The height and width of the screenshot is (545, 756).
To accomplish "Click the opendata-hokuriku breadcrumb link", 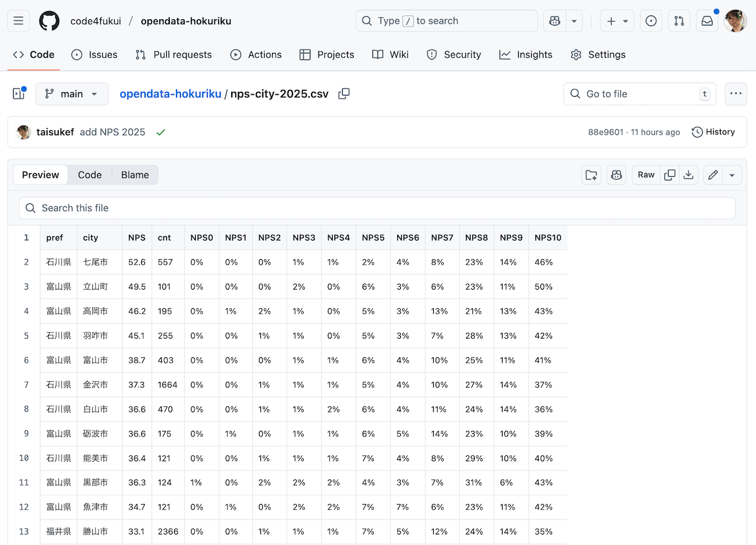I will point(170,94).
